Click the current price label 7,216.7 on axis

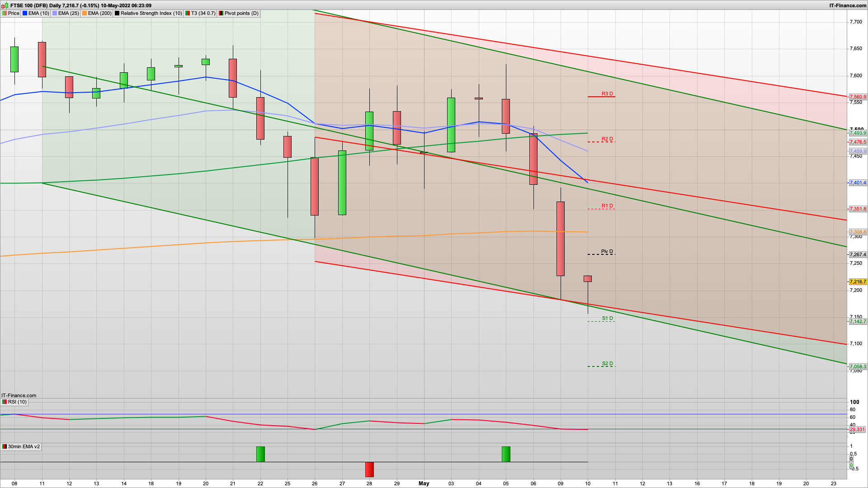coord(858,282)
